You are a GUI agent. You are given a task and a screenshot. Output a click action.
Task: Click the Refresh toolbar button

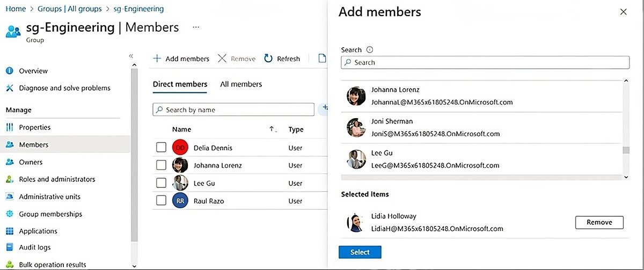(x=282, y=59)
